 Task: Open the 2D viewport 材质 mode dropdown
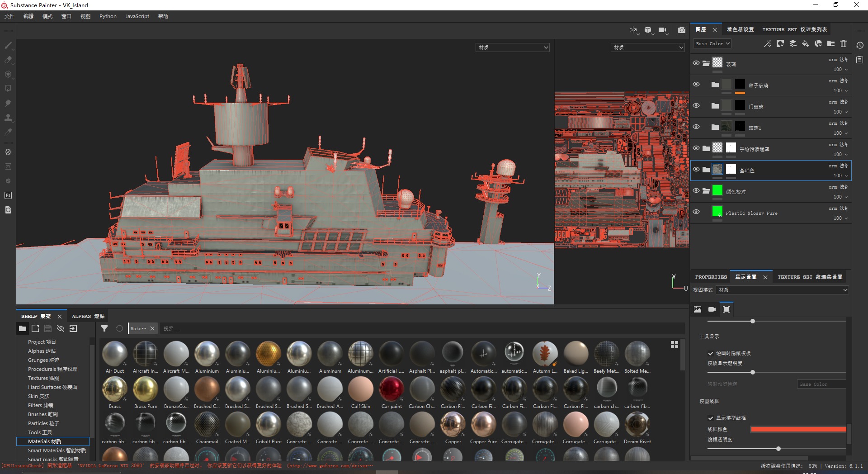point(648,47)
